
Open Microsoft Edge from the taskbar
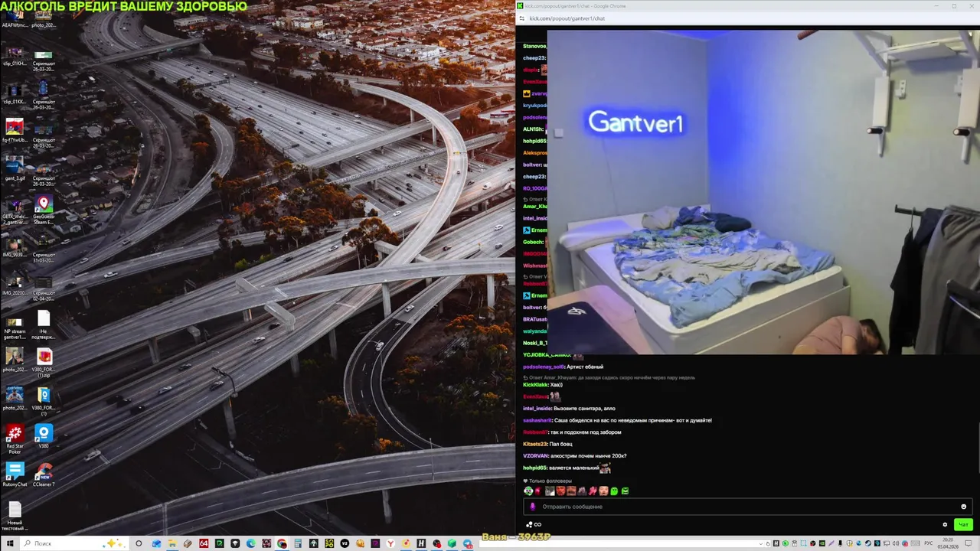pos(250,543)
